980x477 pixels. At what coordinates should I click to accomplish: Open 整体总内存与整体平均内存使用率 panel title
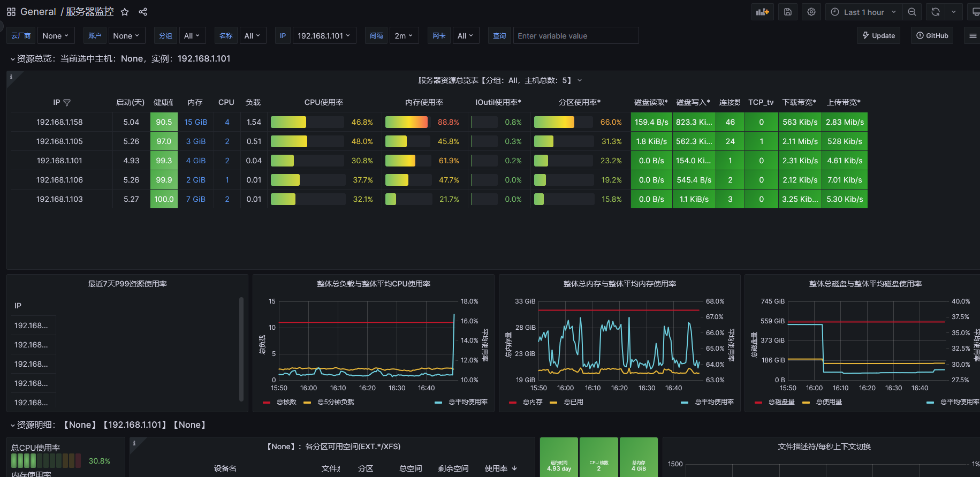[x=620, y=284]
